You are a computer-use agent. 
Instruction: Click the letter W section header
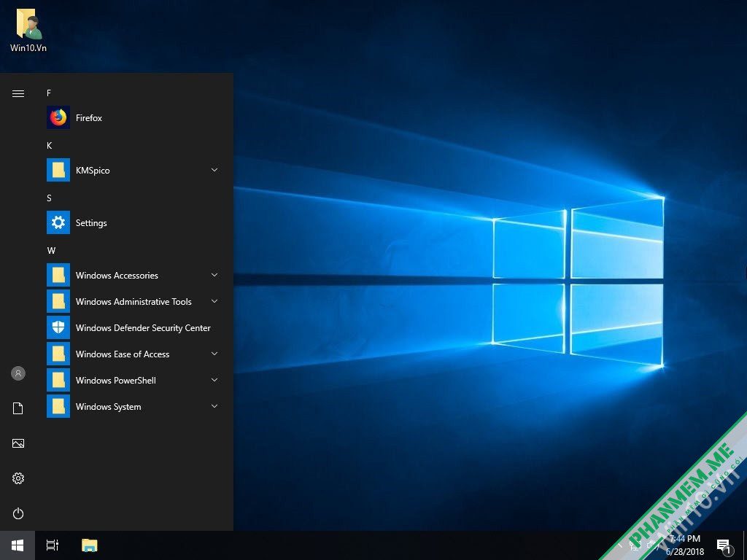tap(51, 251)
